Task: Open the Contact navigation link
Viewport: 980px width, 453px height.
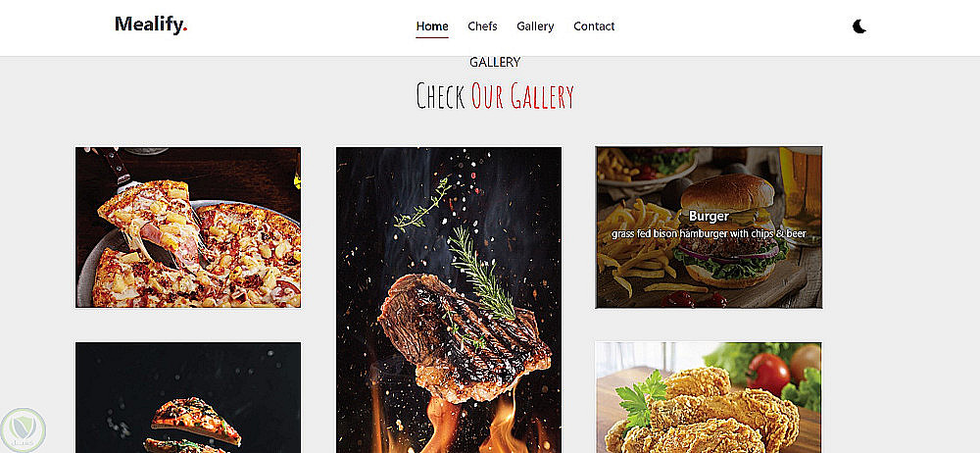Action: (x=594, y=26)
